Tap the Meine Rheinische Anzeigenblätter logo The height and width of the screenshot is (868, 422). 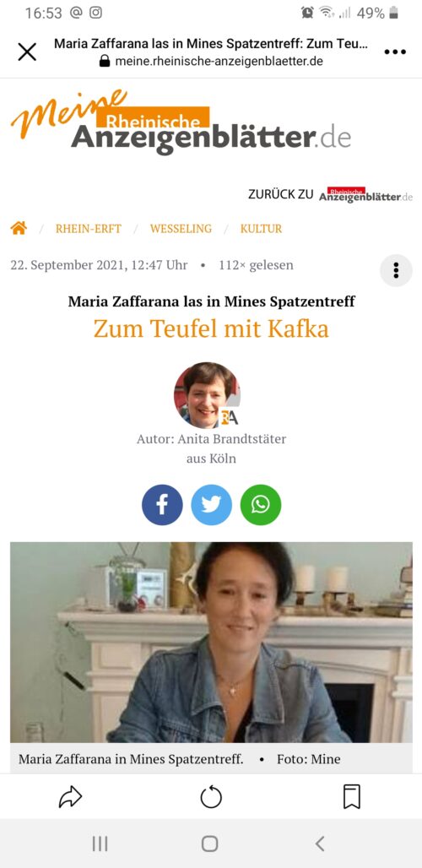click(x=181, y=123)
